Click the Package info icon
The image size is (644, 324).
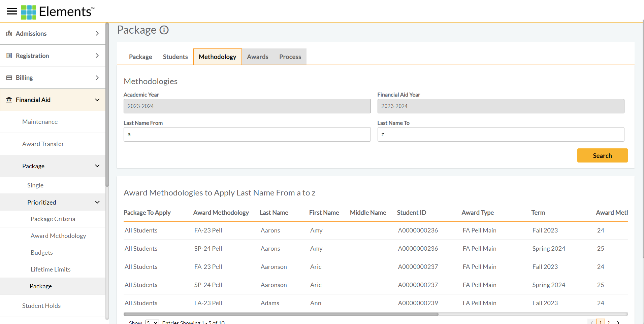coord(164,30)
